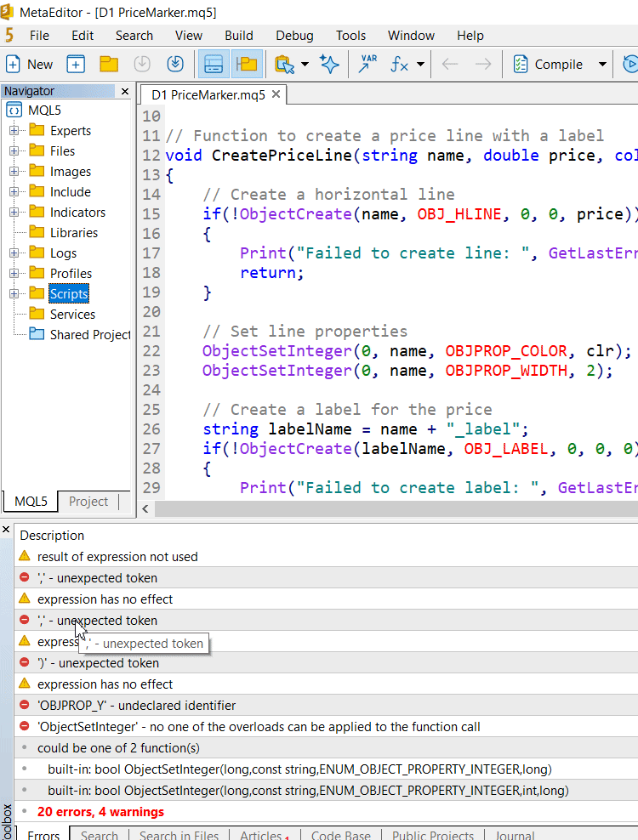Switch to the Journal toolbox tab
The height and width of the screenshot is (840, 638).
pyautogui.click(x=515, y=835)
